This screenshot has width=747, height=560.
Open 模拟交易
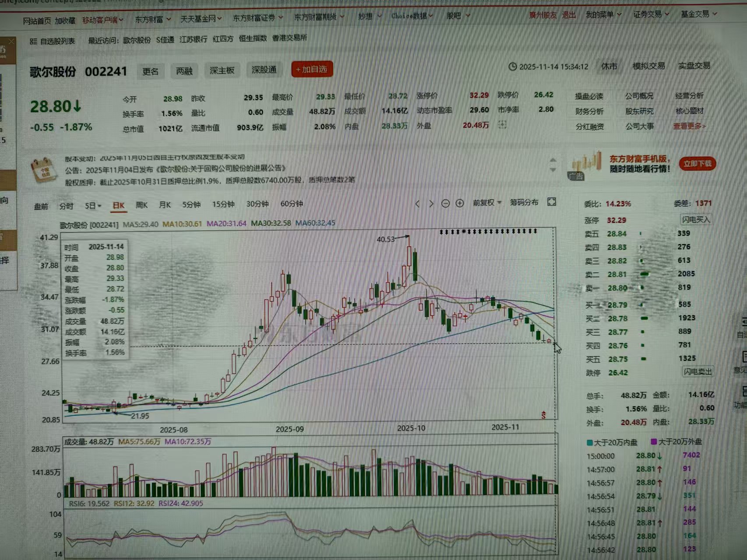point(648,66)
